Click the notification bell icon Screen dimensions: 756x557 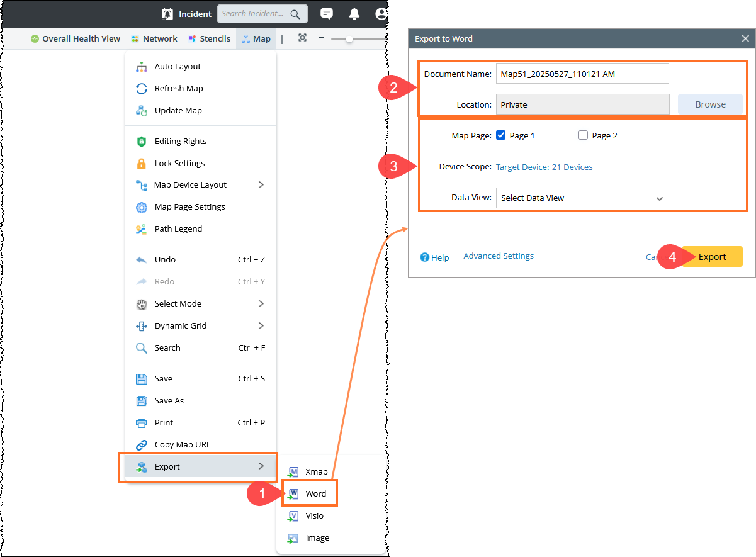click(354, 14)
